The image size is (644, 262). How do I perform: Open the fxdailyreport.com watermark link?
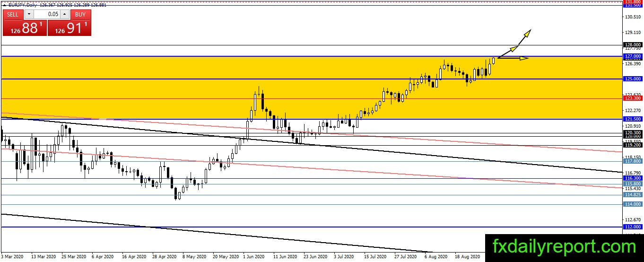pyautogui.click(x=564, y=247)
